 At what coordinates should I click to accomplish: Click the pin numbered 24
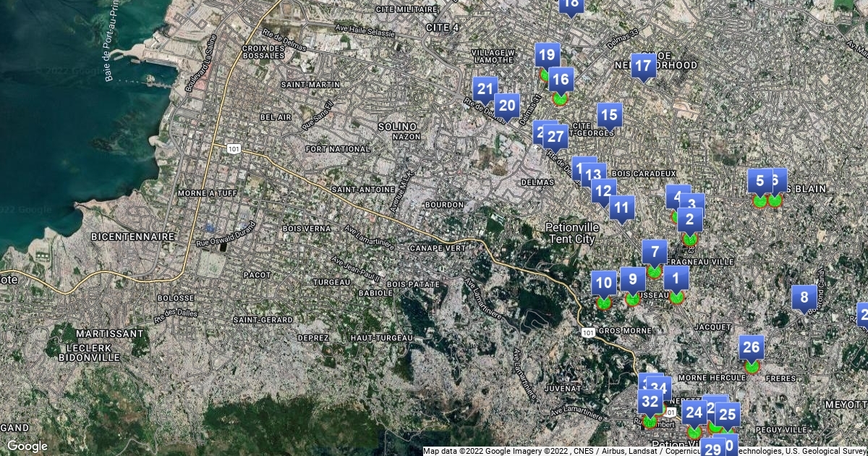click(694, 413)
